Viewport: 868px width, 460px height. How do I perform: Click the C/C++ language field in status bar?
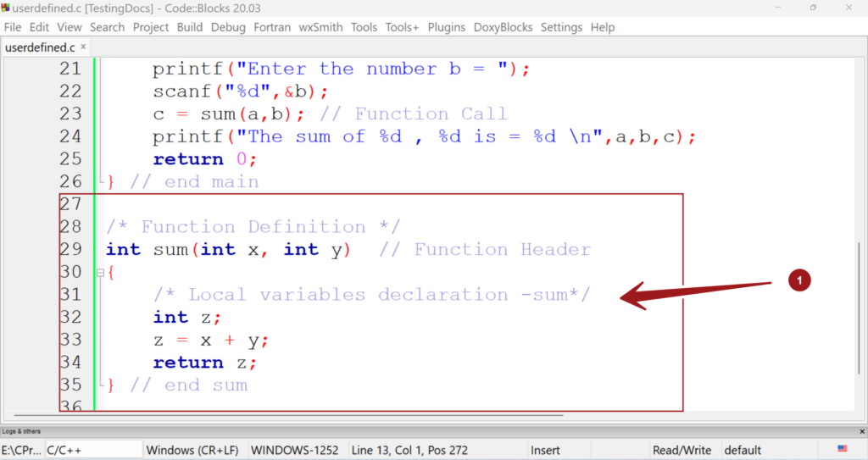tap(93, 450)
